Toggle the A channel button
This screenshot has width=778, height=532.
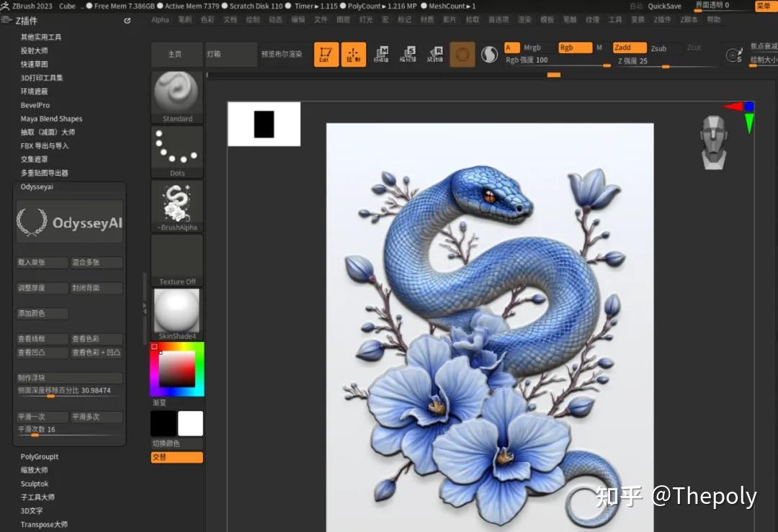[512, 48]
